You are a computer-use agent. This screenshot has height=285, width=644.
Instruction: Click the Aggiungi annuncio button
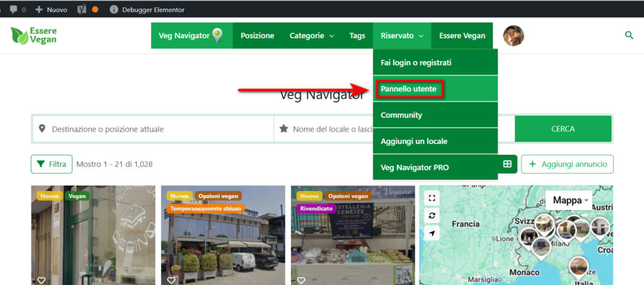[567, 164]
